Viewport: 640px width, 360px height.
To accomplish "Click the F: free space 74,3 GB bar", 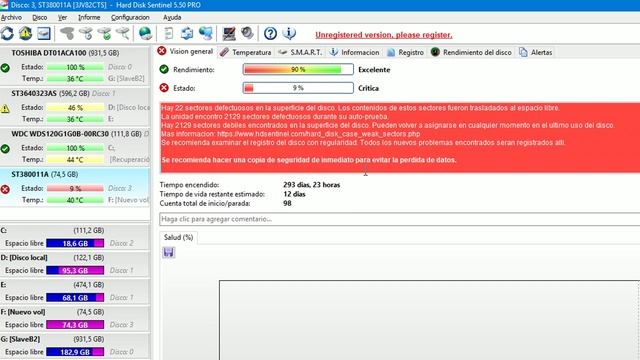I will point(75,324).
